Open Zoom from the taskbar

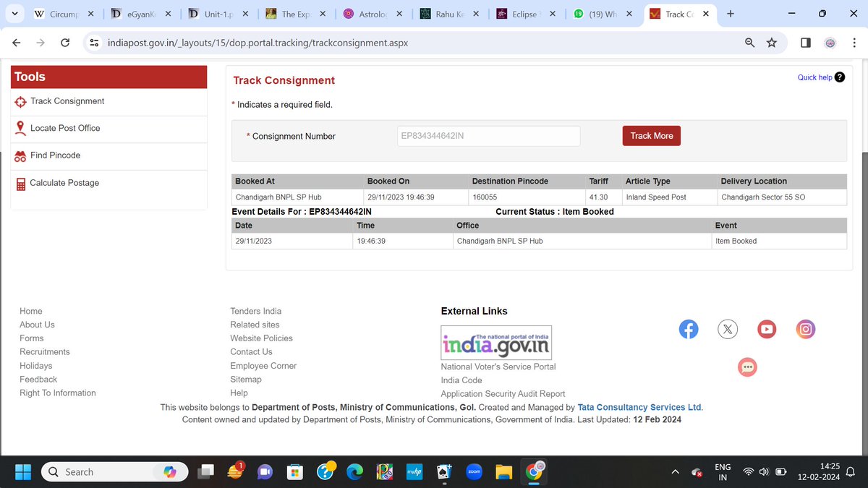point(475,472)
